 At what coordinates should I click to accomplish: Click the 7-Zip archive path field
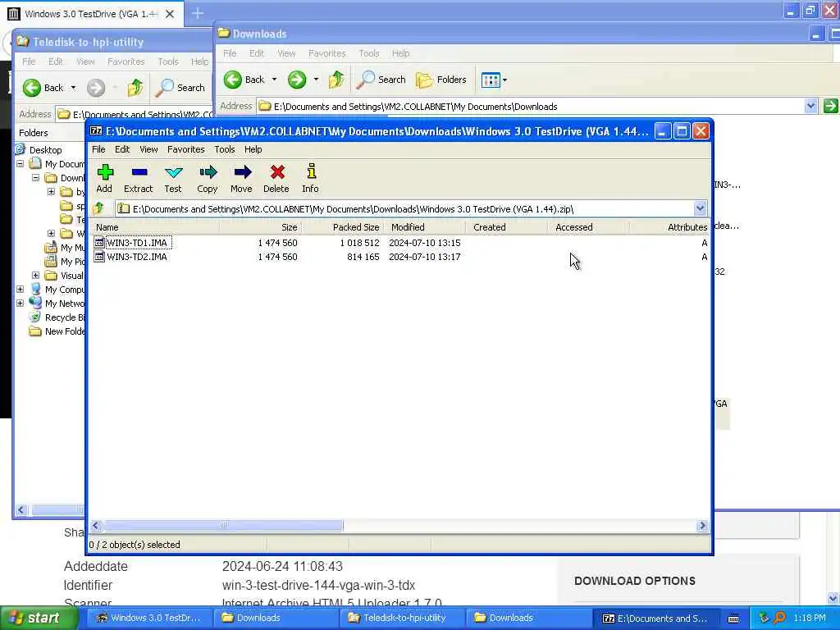coord(405,209)
